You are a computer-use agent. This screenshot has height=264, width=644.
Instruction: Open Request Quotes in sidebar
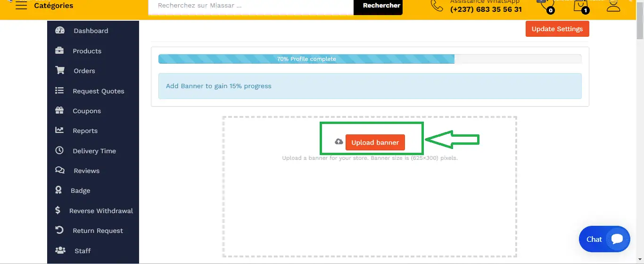pyautogui.click(x=98, y=91)
